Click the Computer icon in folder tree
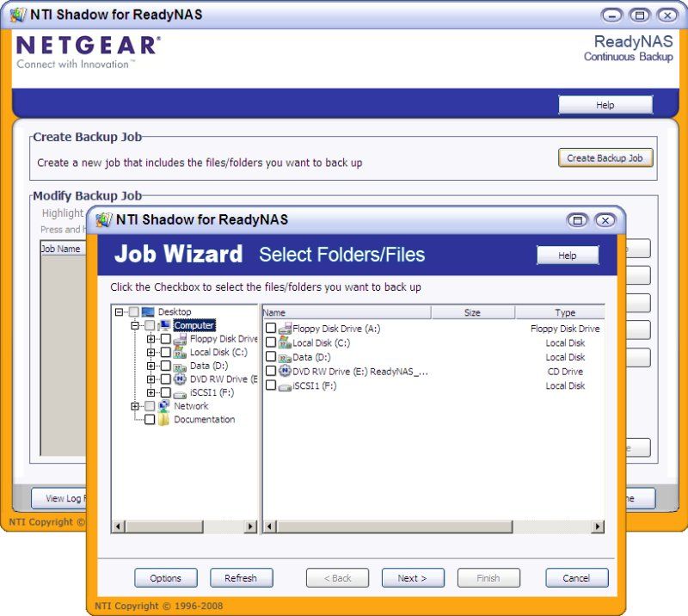This screenshot has width=688, height=616. pyautogui.click(x=164, y=325)
